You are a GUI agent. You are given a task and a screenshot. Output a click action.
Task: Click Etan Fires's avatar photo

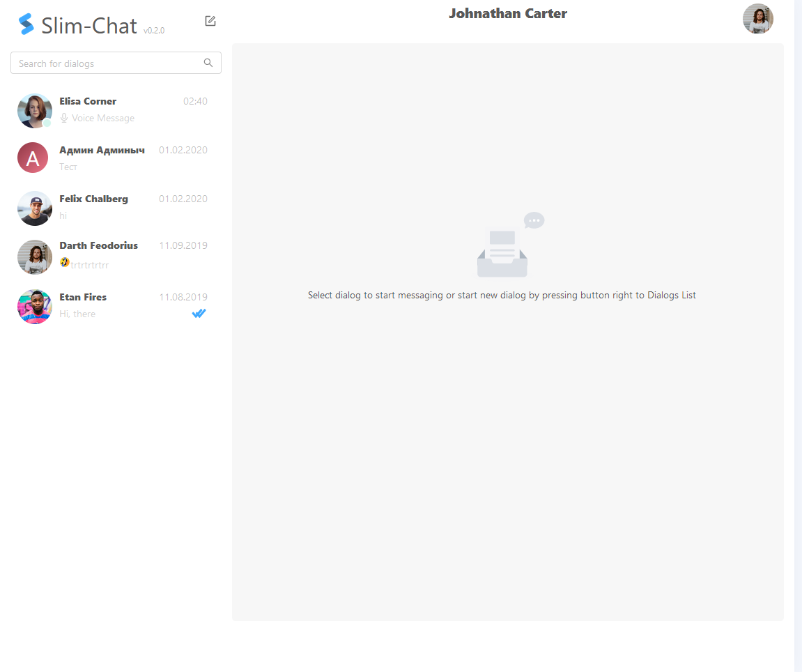pyautogui.click(x=35, y=307)
